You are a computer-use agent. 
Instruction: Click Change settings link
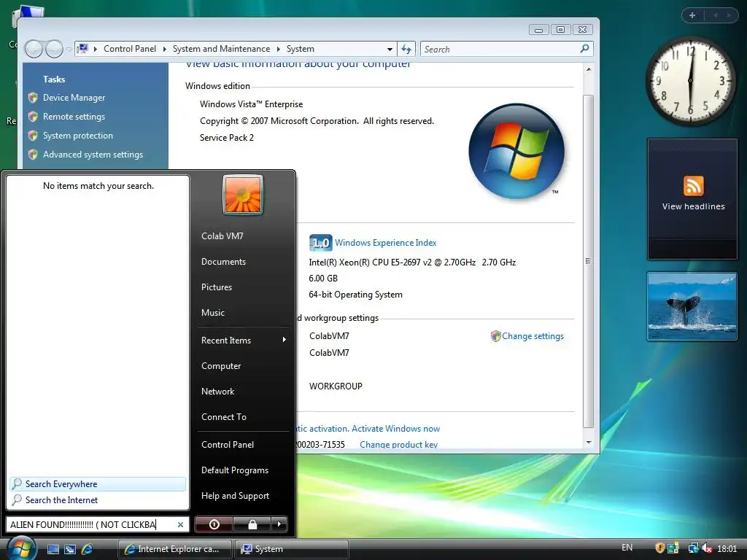pyautogui.click(x=533, y=336)
